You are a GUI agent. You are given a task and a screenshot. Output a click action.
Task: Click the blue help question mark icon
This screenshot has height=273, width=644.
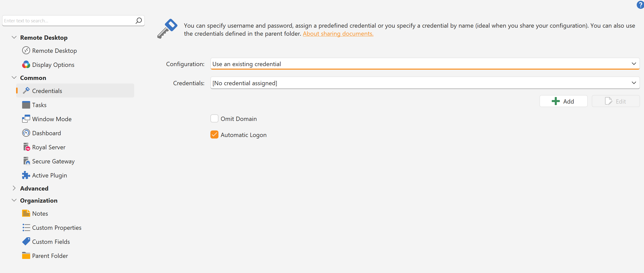[640, 5]
